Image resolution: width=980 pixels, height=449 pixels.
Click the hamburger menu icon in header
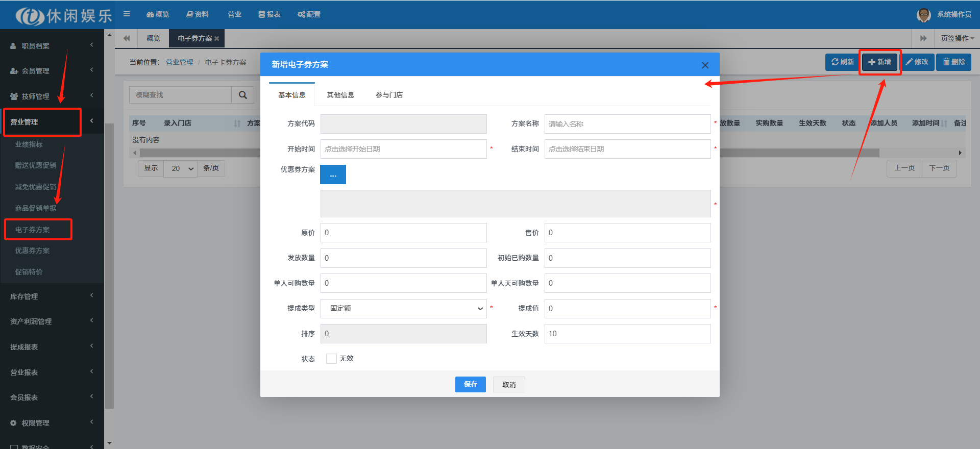point(127,14)
